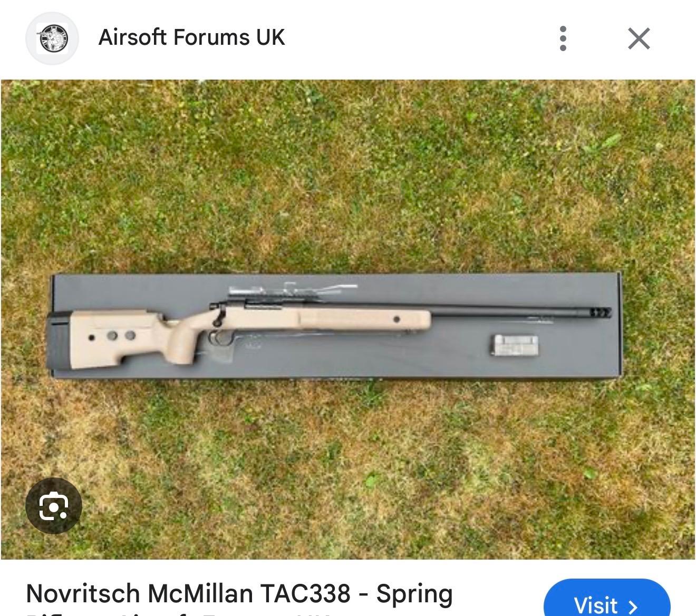Tap the Airsoft Forums UK site logo
The image size is (696, 616).
tap(52, 38)
